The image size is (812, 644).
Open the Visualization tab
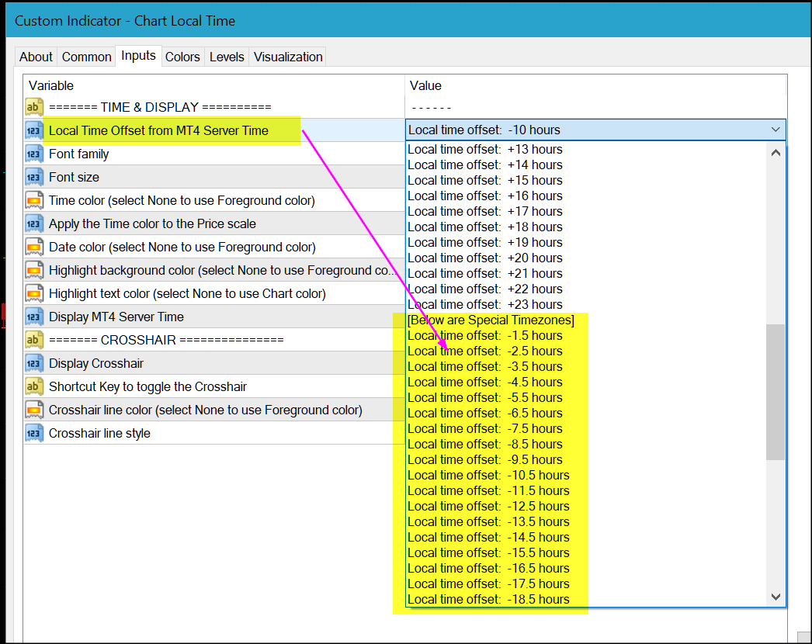(288, 57)
